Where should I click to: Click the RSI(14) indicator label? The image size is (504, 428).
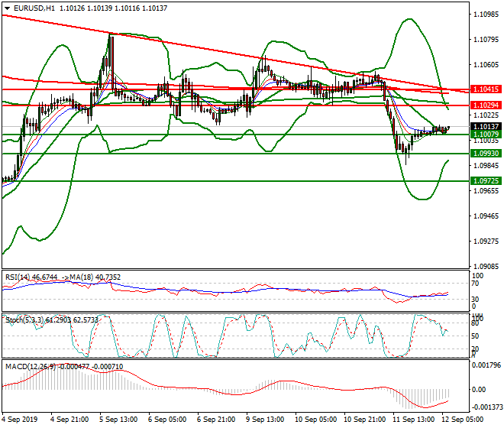pyautogui.click(x=19, y=277)
